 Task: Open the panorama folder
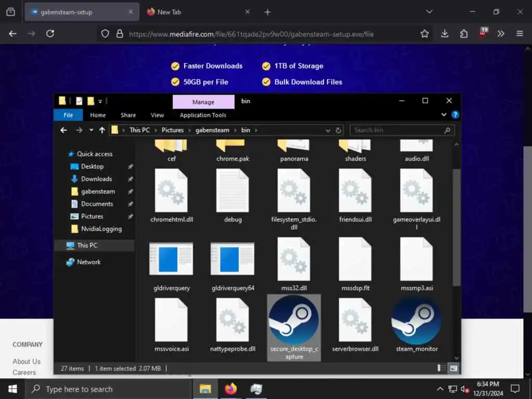pos(294,151)
